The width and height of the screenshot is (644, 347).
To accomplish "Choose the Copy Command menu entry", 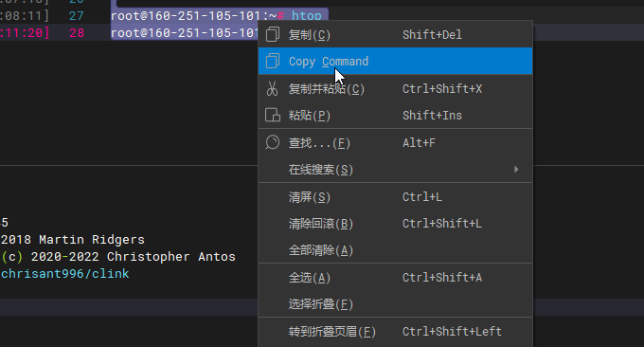I will [395, 61].
